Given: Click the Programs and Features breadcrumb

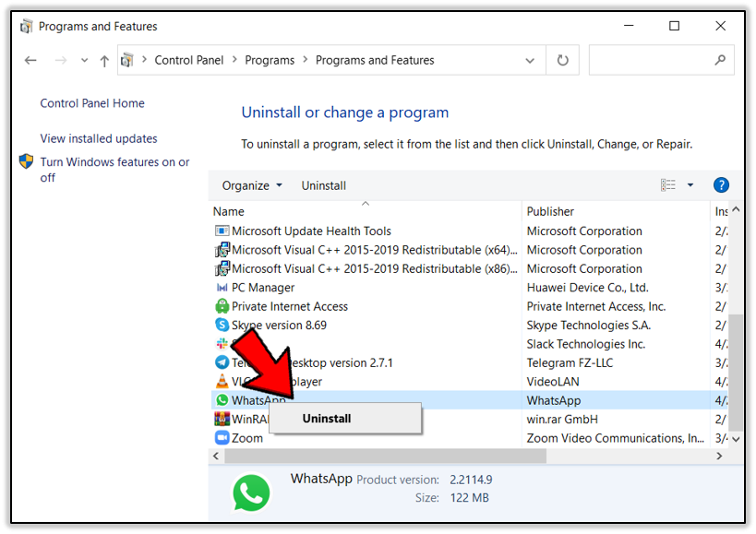Looking at the screenshot, I should pos(375,60).
